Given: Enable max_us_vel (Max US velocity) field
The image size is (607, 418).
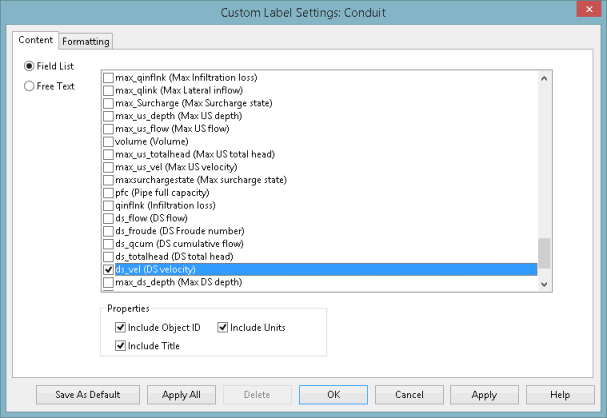Looking at the screenshot, I should pos(109,167).
